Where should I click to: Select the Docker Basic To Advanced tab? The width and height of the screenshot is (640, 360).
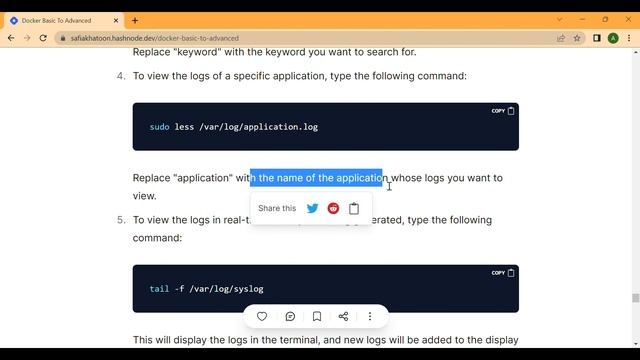[x=63, y=20]
